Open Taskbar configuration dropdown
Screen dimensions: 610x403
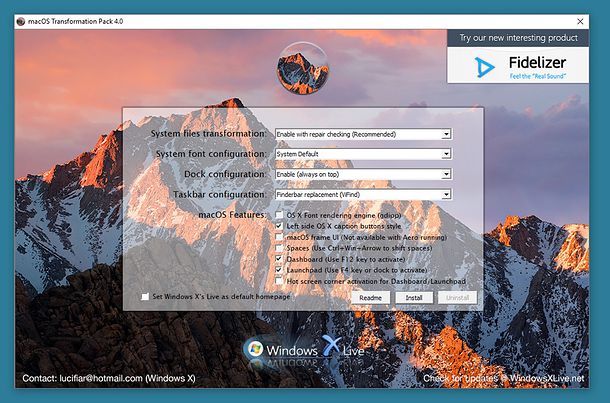point(363,194)
